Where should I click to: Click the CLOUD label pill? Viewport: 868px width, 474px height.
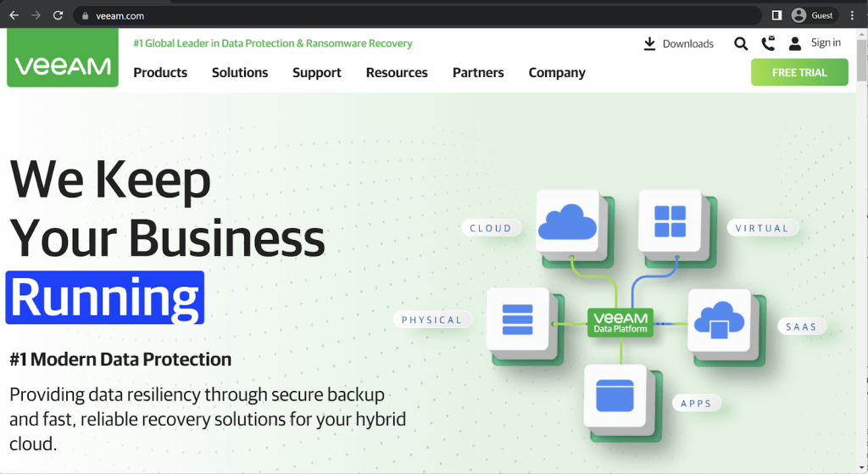[x=491, y=228]
